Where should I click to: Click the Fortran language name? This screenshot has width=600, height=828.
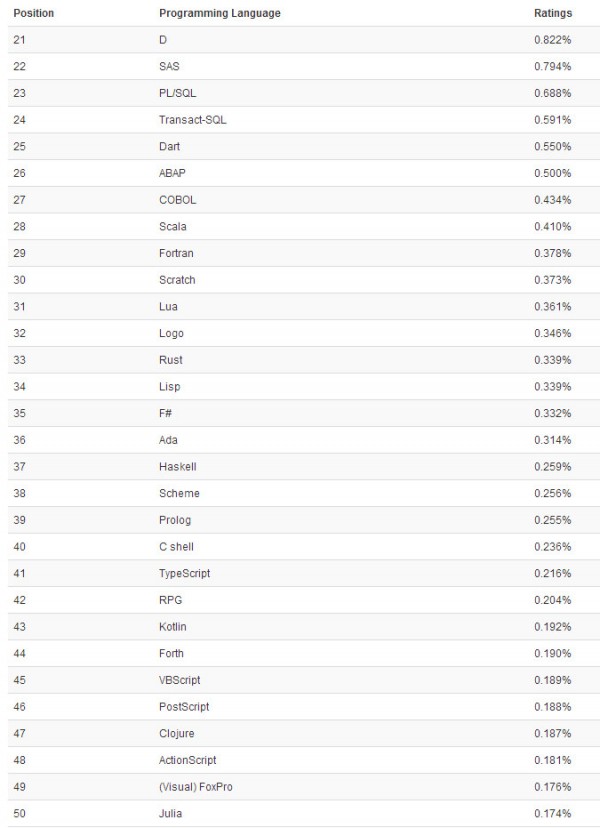pos(176,253)
